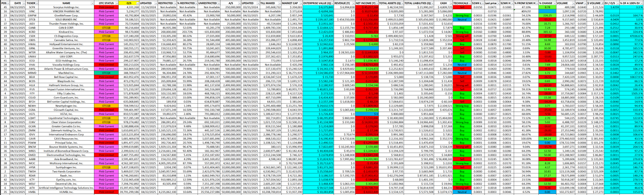Select the Bell Rose Capital Inc. cell
The height and width of the screenshot is (195, 644).
(67, 77)
